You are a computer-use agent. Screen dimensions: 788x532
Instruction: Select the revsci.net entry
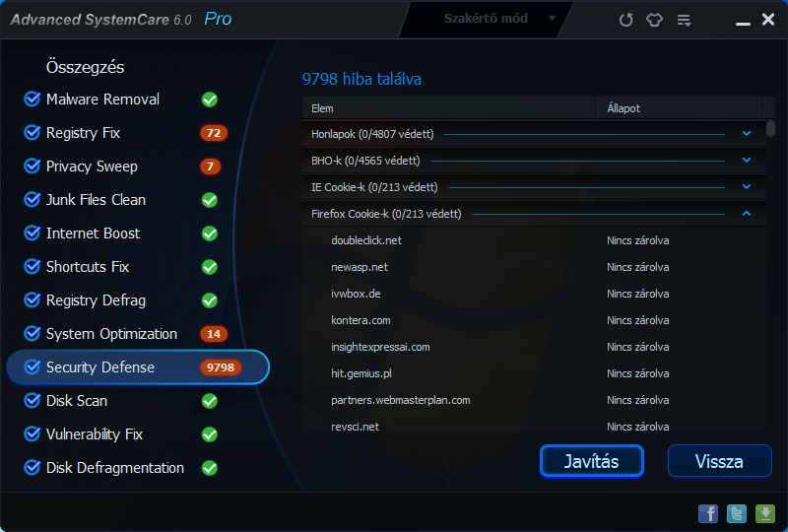pyautogui.click(x=534, y=426)
